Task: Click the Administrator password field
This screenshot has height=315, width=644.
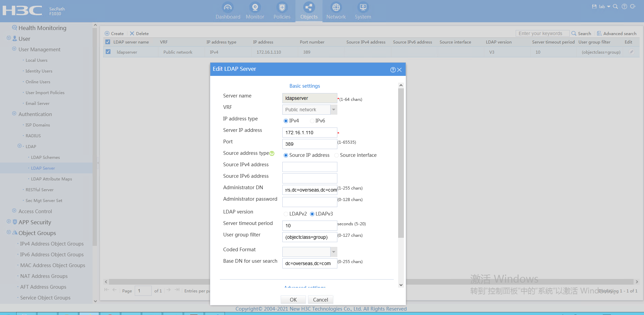Action: point(310,202)
